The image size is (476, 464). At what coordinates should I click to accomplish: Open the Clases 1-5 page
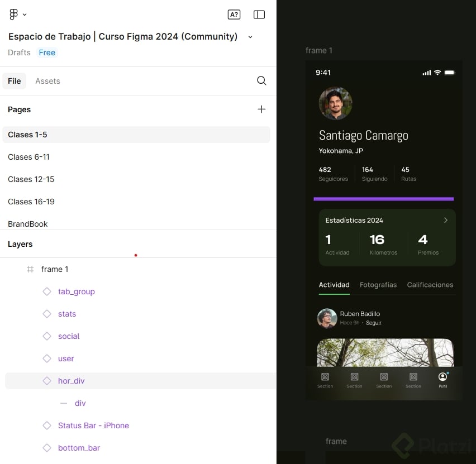(136, 135)
